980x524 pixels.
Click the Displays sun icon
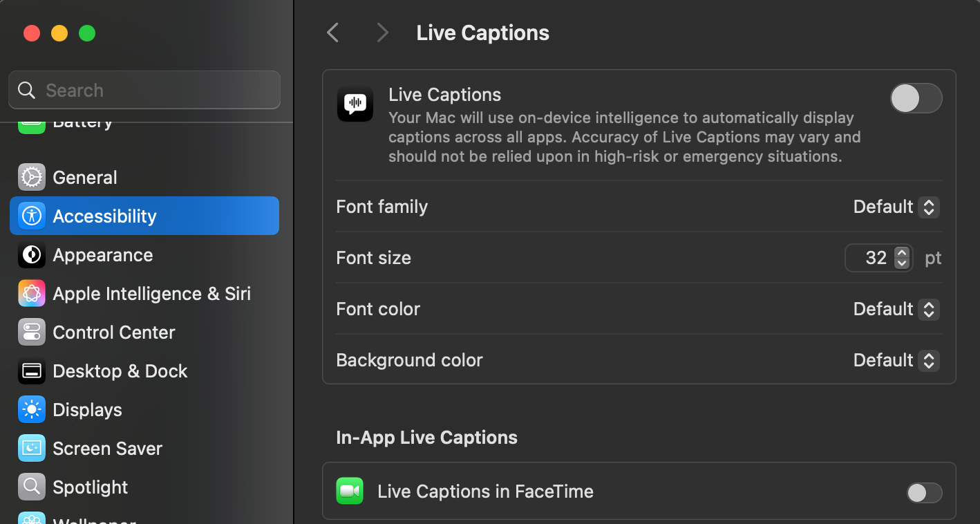tap(31, 410)
